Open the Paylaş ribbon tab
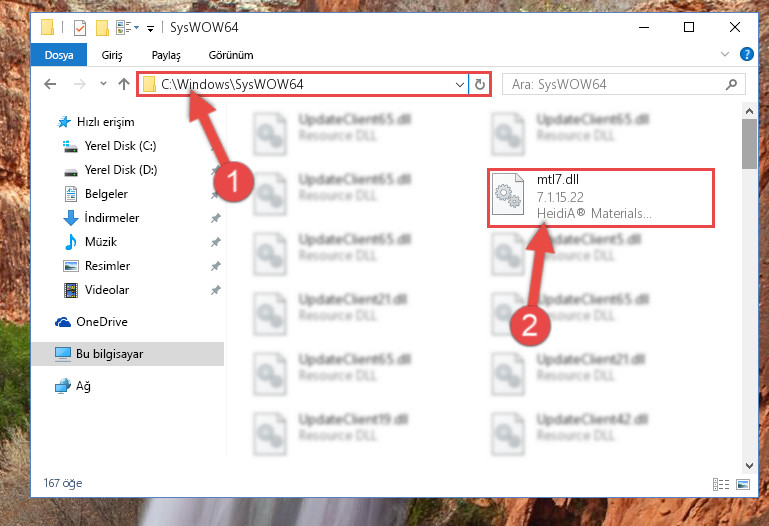The height and width of the screenshot is (526, 769). [x=166, y=55]
